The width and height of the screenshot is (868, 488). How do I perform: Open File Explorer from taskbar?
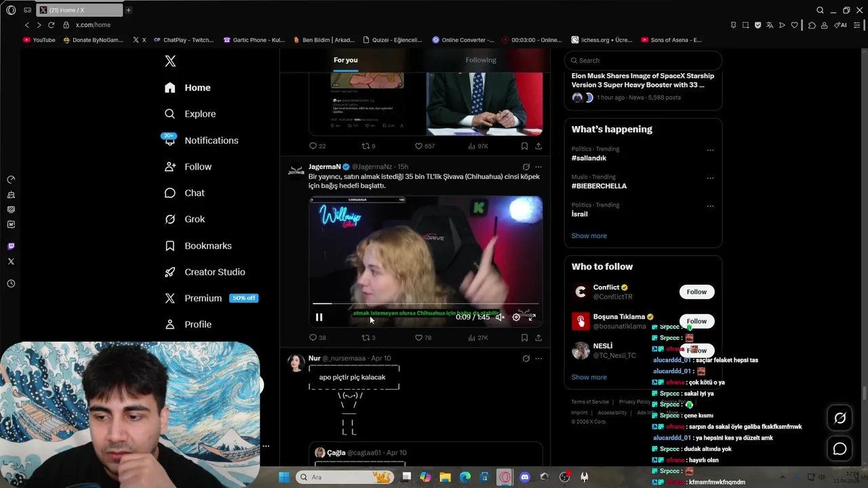tap(446, 477)
